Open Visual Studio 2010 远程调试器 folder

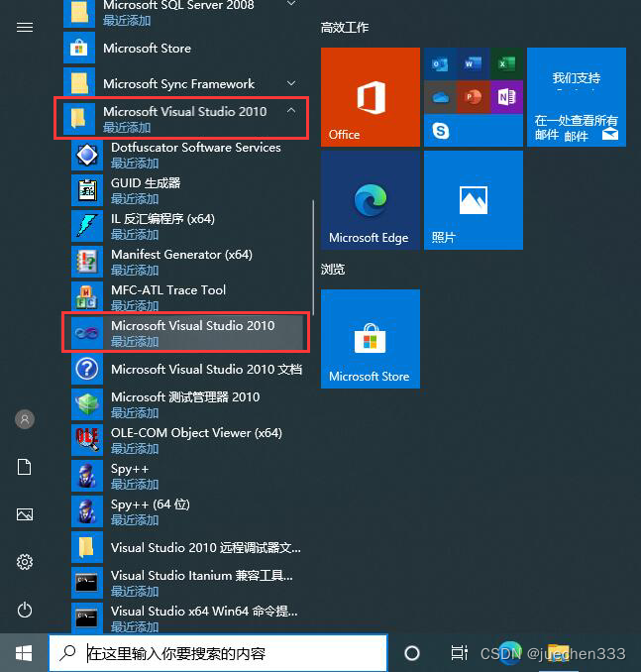pyautogui.click(x=188, y=547)
